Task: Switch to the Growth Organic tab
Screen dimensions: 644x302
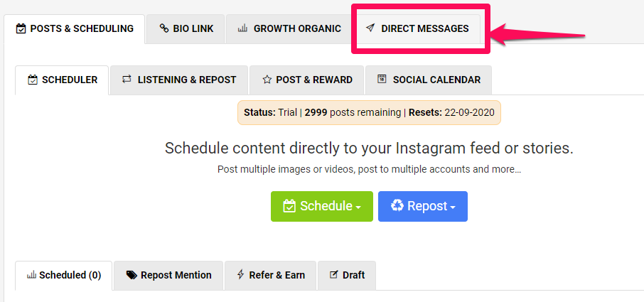Action: (289, 28)
